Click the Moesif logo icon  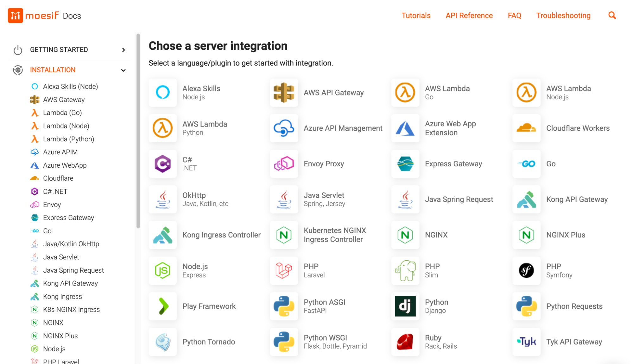click(x=15, y=15)
